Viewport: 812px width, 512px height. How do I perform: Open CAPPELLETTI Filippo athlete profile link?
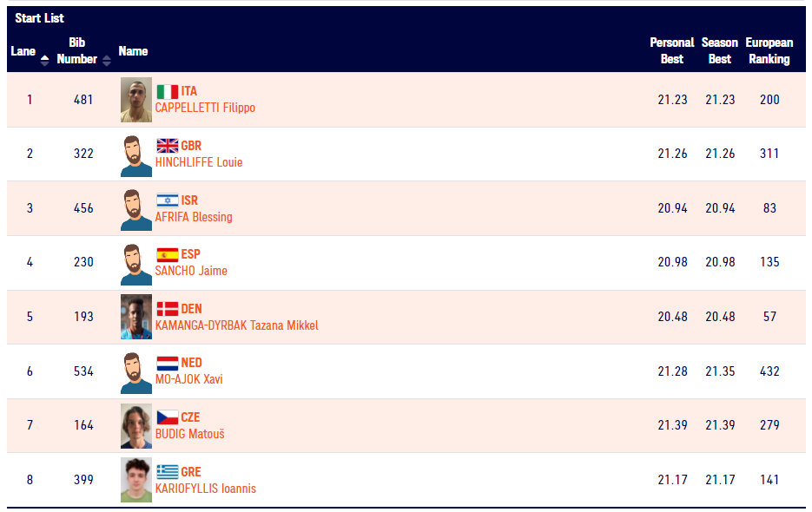click(x=205, y=108)
